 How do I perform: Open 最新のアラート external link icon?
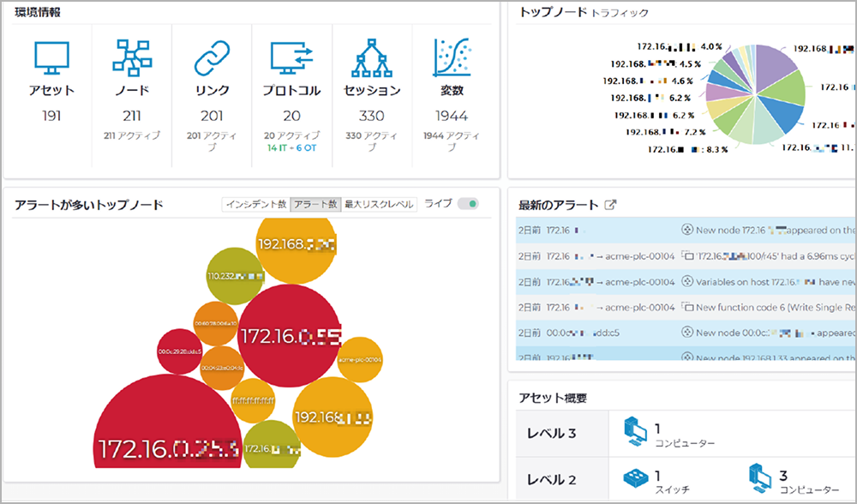(610, 205)
